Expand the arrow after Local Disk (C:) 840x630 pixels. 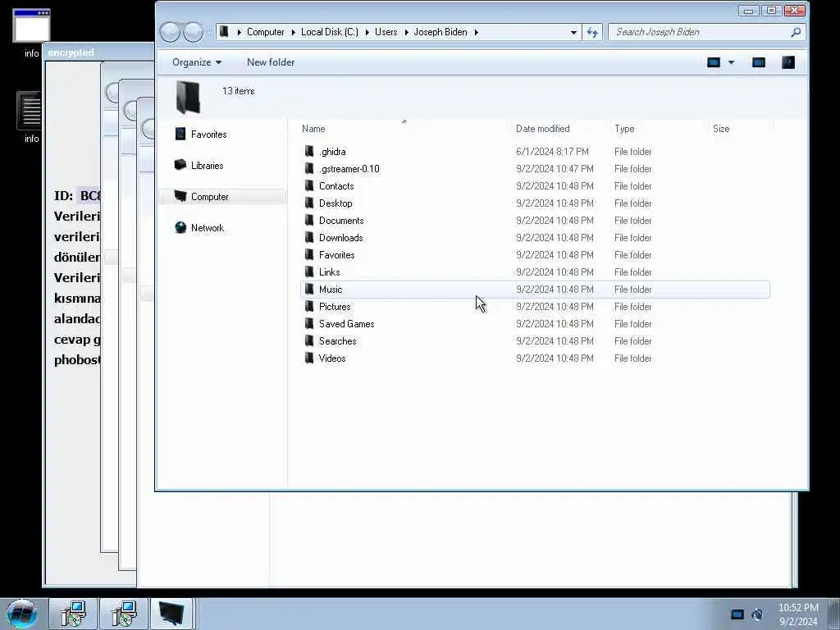point(367,32)
